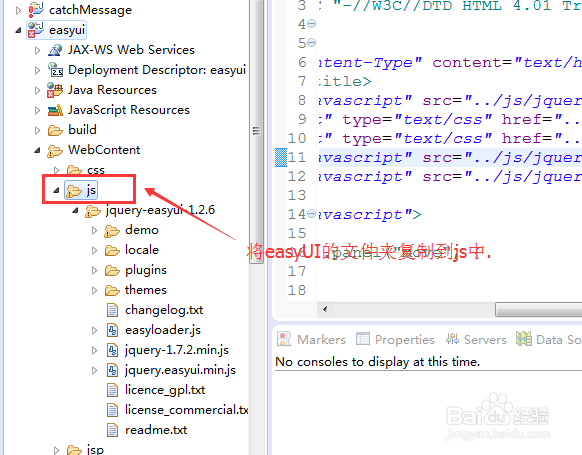The image size is (582, 455).
Task: Click the JavaScript Resources icon
Action: point(55,110)
